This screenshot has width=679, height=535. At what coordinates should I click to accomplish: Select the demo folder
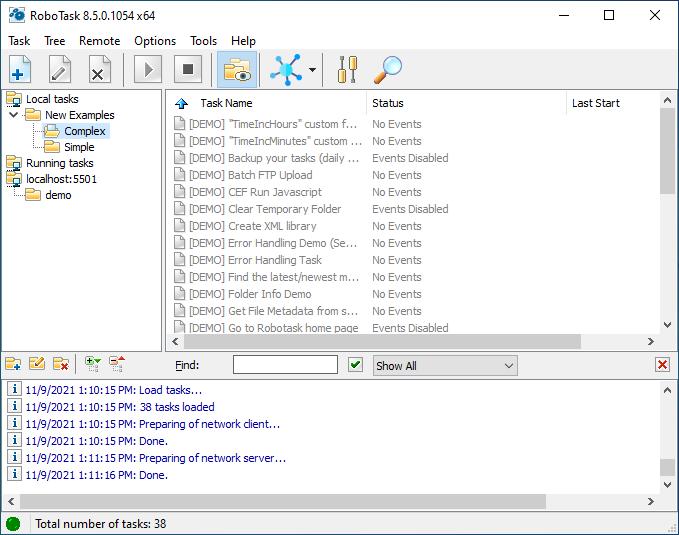58,195
